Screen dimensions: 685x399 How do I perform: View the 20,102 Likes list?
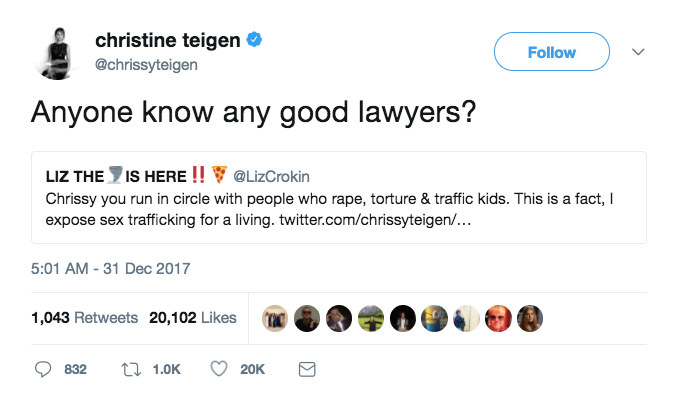193,318
